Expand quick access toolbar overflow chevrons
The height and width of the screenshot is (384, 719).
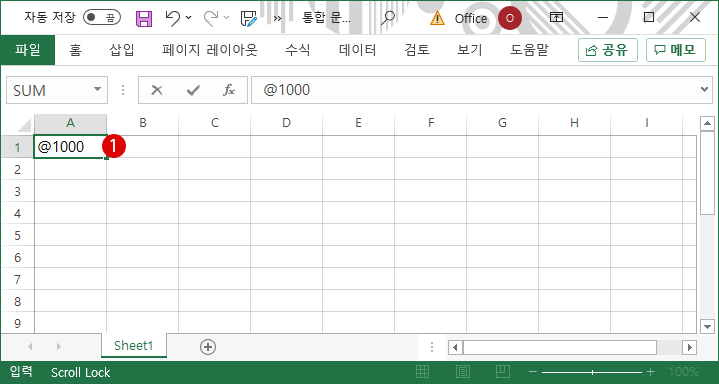pyautogui.click(x=277, y=18)
